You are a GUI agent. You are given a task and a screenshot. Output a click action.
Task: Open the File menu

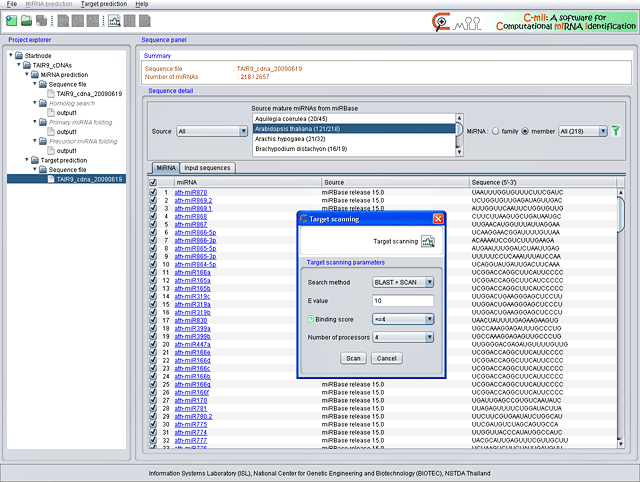pyautogui.click(x=12, y=4)
